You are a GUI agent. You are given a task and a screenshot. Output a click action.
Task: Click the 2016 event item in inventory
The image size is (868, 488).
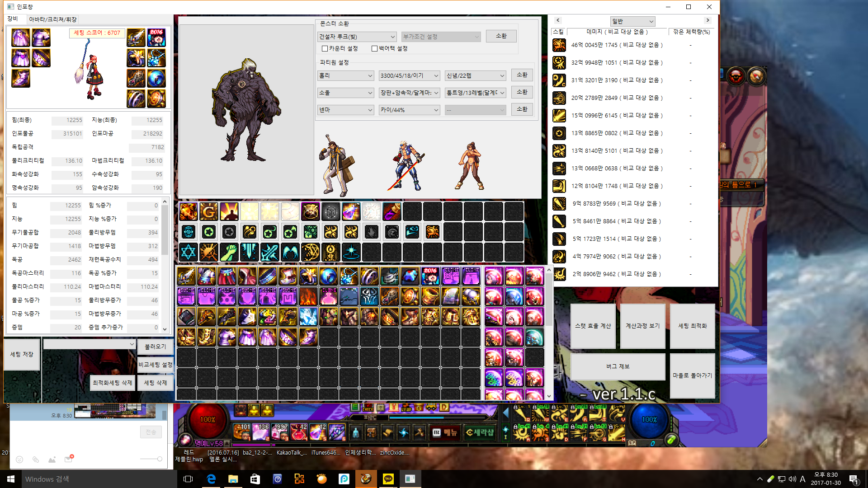430,276
